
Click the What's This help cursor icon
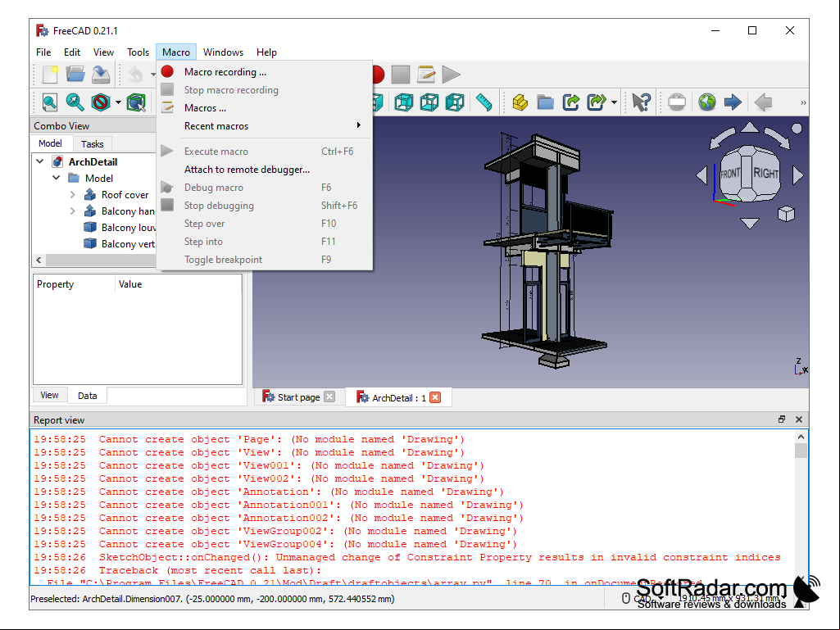point(641,102)
